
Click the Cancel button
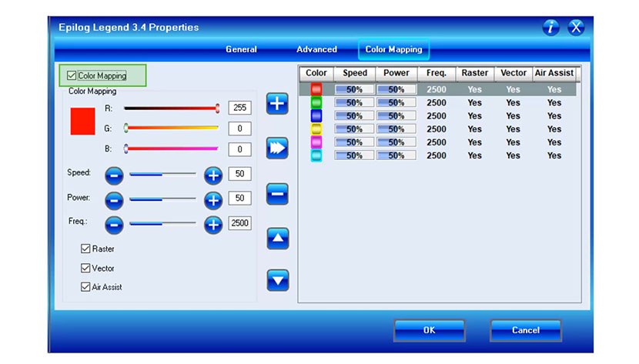pyautogui.click(x=526, y=330)
